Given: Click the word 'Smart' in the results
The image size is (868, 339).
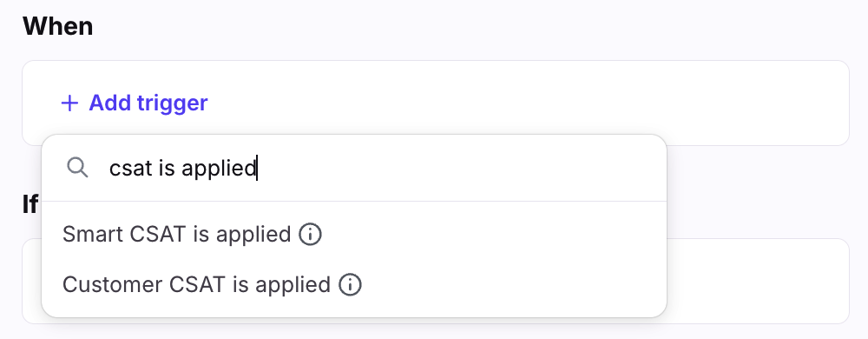Looking at the screenshot, I should coord(93,235).
